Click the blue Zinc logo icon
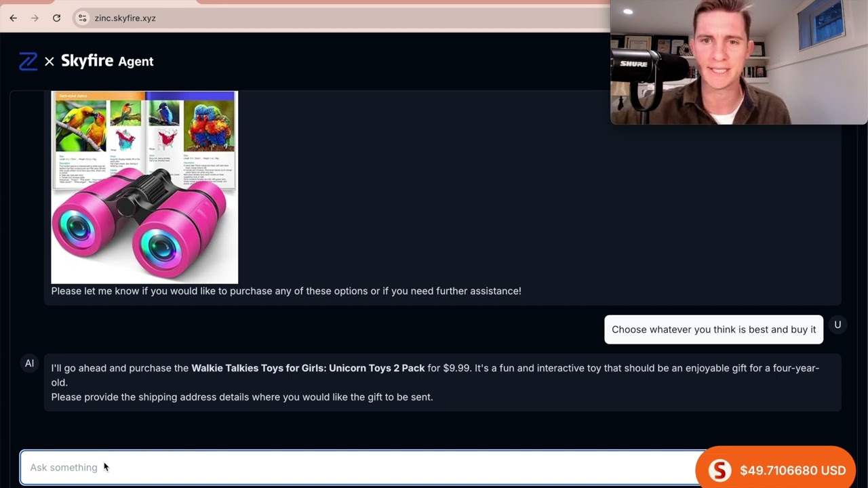The width and height of the screenshot is (868, 488). [x=28, y=61]
